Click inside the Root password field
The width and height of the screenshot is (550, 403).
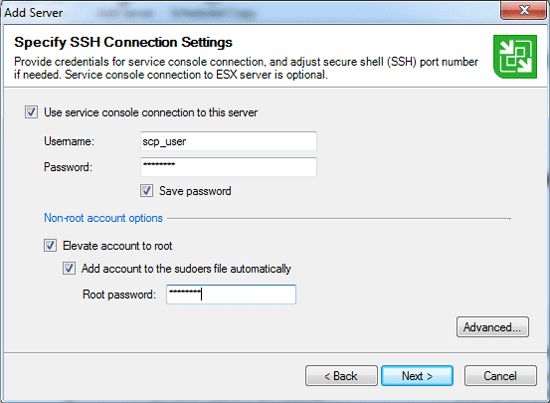tap(231, 294)
